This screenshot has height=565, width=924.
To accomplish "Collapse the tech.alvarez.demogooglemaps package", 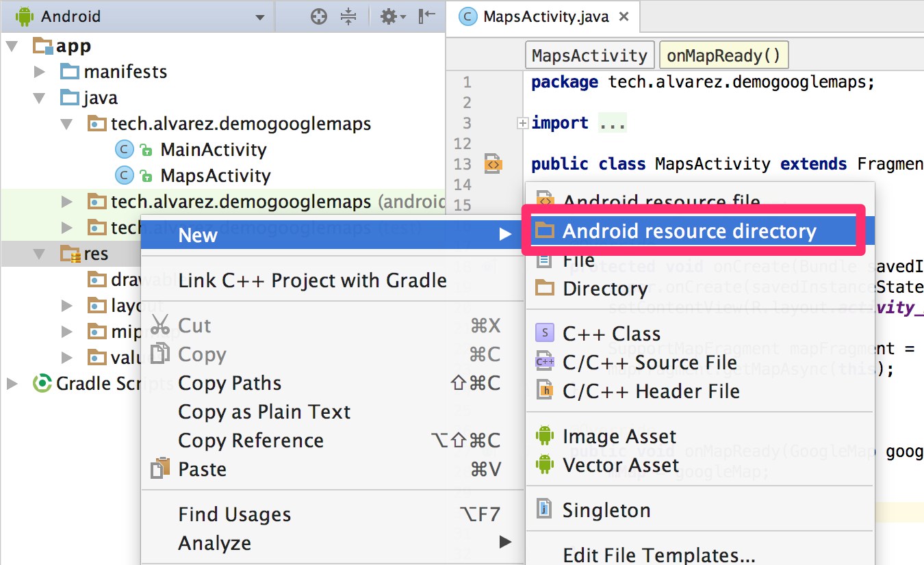I will coord(66,124).
